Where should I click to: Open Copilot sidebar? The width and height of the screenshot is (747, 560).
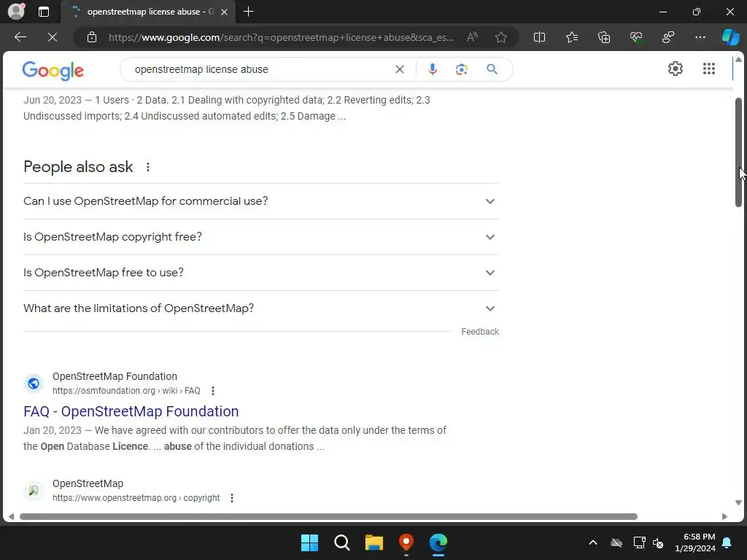[x=731, y=37]
